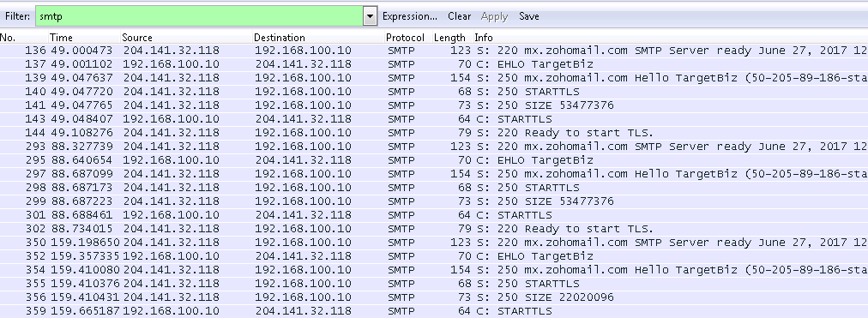This screenshot has width=868, height=318.
Task: Select packet 356 with SIZE 22020096
Action: 434,297
